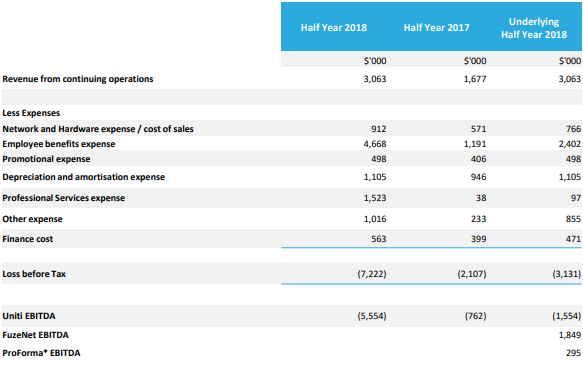Click the Less Expenses heading
This screenshot has height=365, width=583.
point(31,113)
